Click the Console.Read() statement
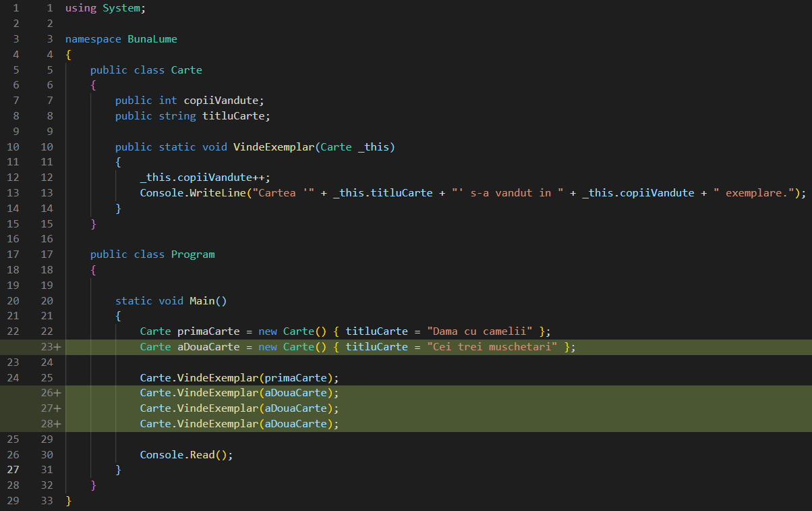The height and width of the screenshot is (511, 812). [x=186, y=455]
